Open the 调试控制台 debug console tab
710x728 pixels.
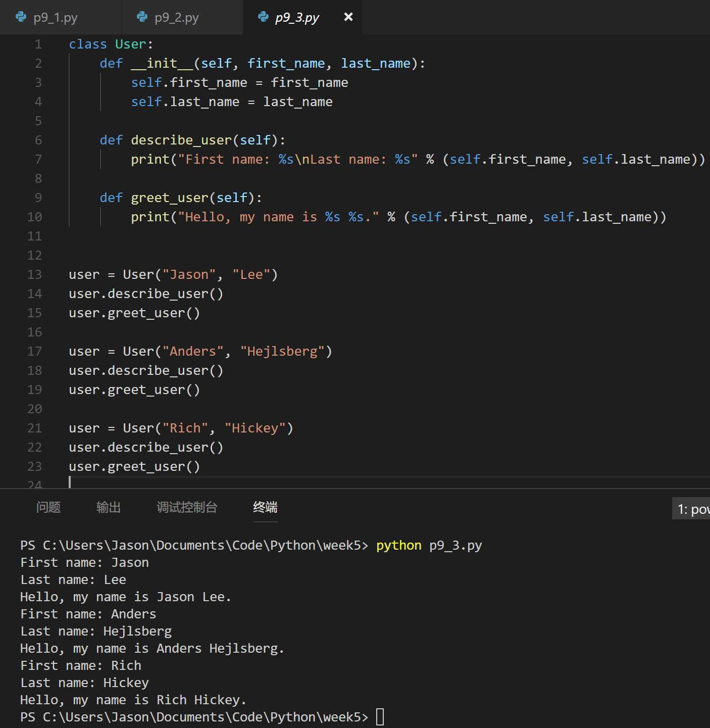[x=187, y=507]
